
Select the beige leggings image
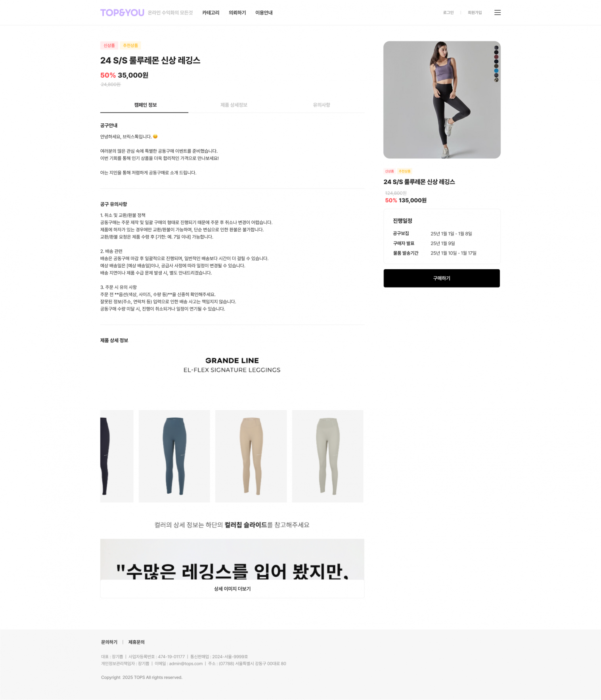click(251, 456)
